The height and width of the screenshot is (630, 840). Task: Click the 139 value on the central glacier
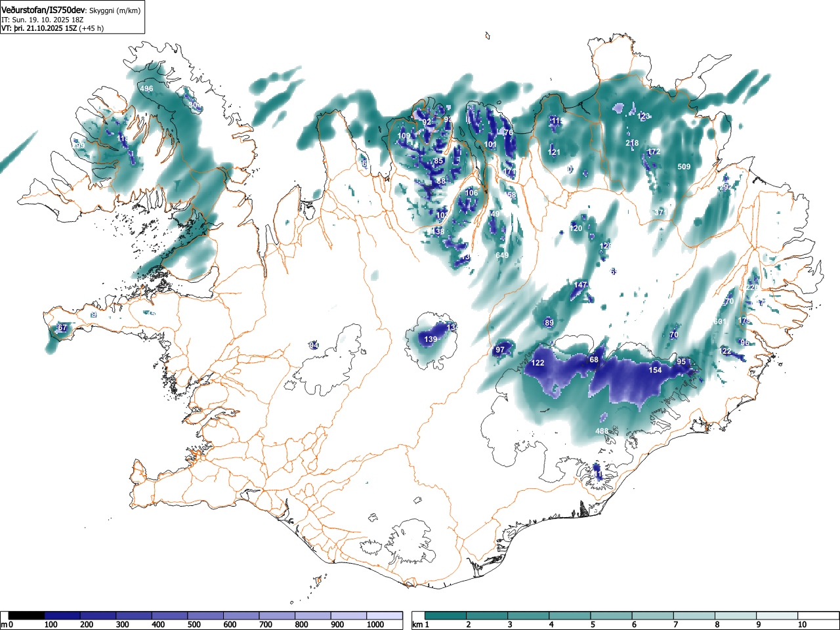pos(430,339)
